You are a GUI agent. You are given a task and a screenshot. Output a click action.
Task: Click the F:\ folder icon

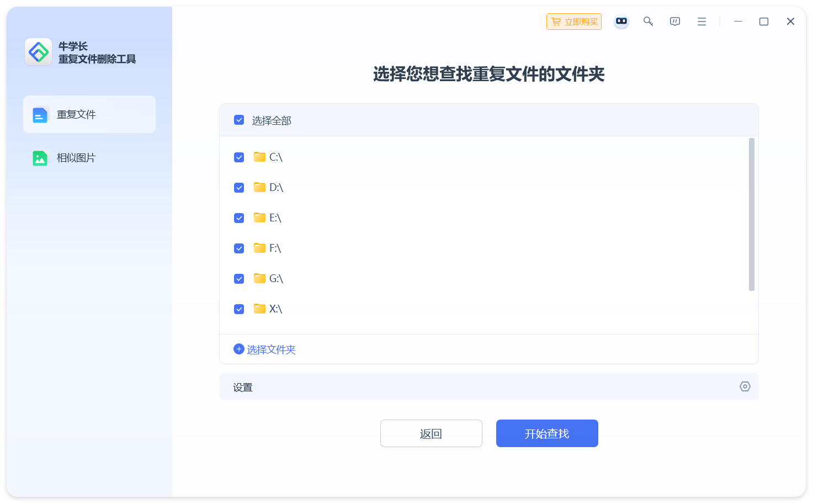(x=259, y=248)
